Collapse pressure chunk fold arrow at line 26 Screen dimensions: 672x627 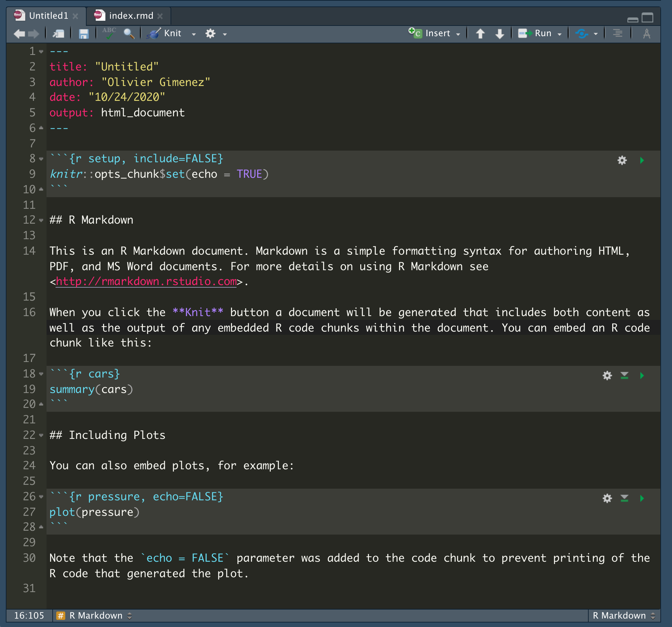[x=41, y=497]
